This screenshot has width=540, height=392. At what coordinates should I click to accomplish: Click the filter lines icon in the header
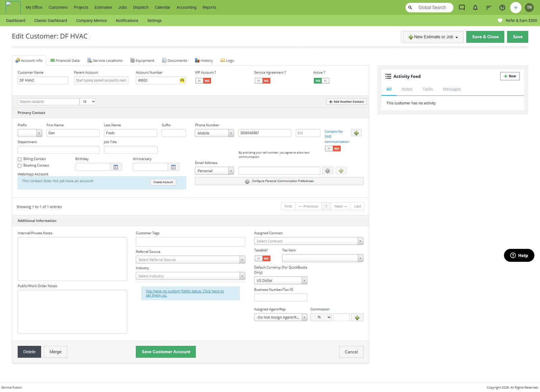[x=488, y=7]
